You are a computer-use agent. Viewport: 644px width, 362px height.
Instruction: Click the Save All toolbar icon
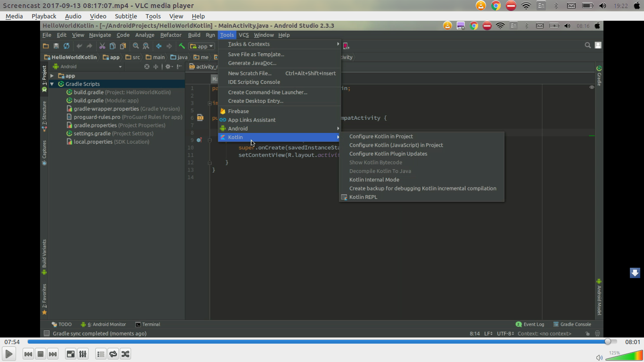(x=56, y=46)
